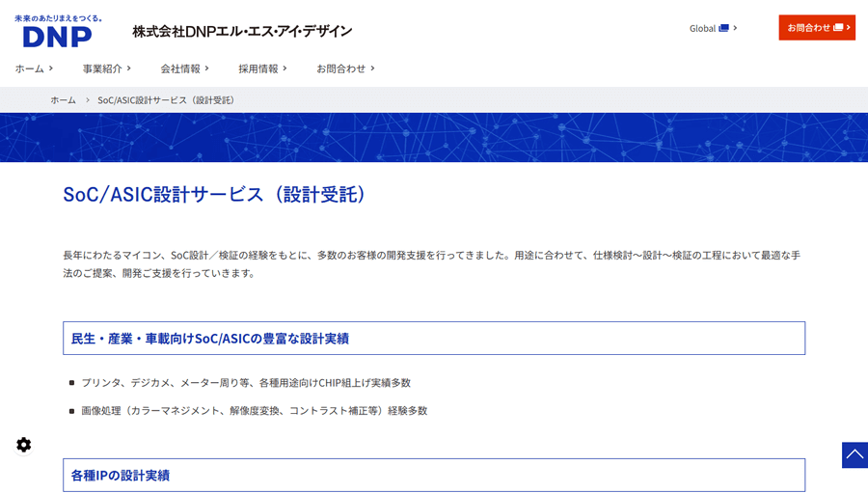Click the window icon in red お問合わせ button
Screen dimensions: 868x493
838,27
